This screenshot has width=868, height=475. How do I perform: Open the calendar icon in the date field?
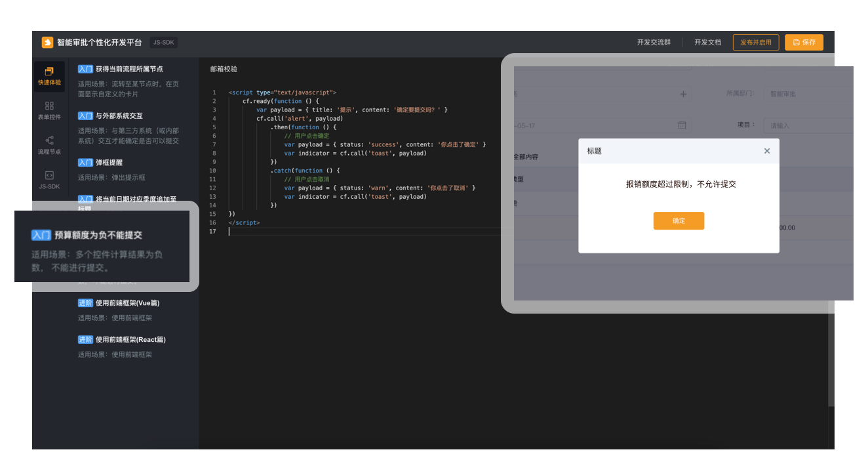[682, 125]
